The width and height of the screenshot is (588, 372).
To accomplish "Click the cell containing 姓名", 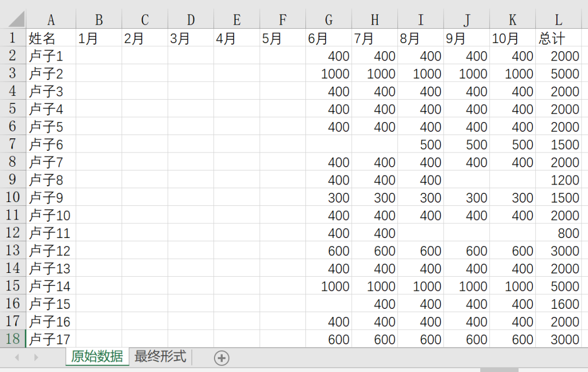I will click(51, 38).
